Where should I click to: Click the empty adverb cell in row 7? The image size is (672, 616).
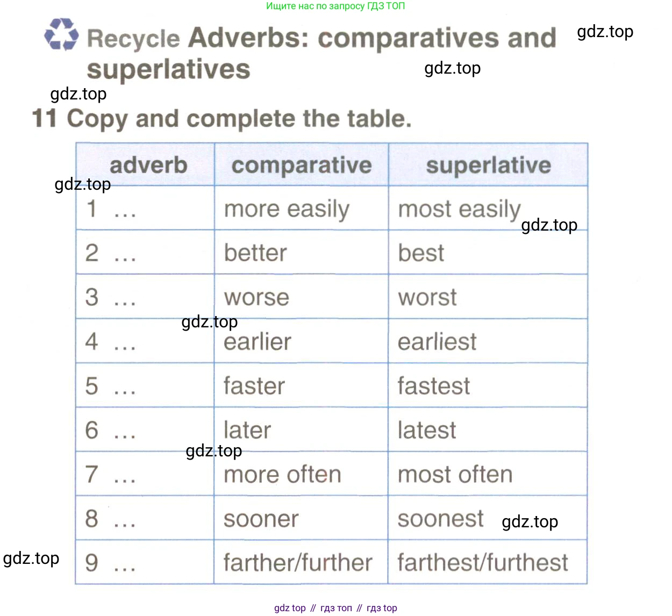coord(145,474)
